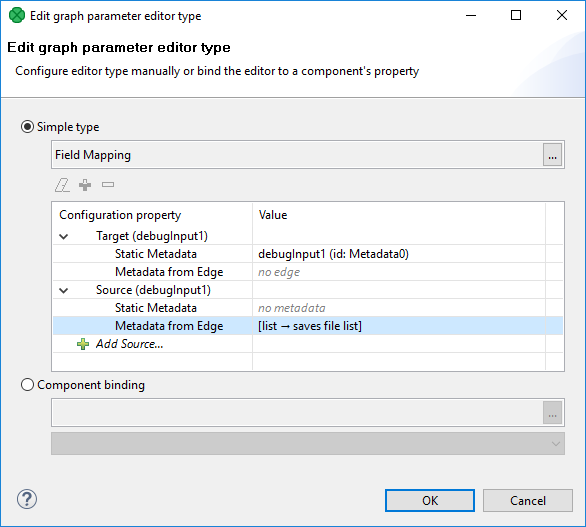This screenshot has height=527, width=586.
Task: Click the gray minus remove icon
Action: point(108,185)
